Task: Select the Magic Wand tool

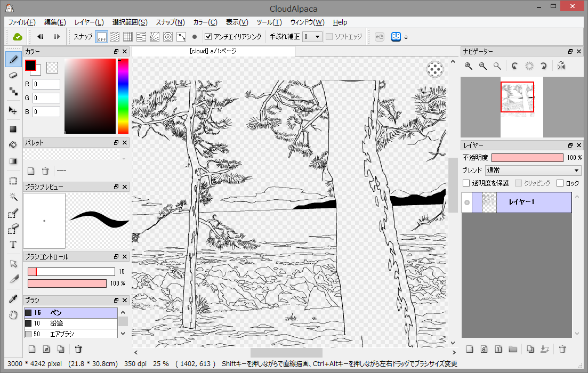Action: 13,197
